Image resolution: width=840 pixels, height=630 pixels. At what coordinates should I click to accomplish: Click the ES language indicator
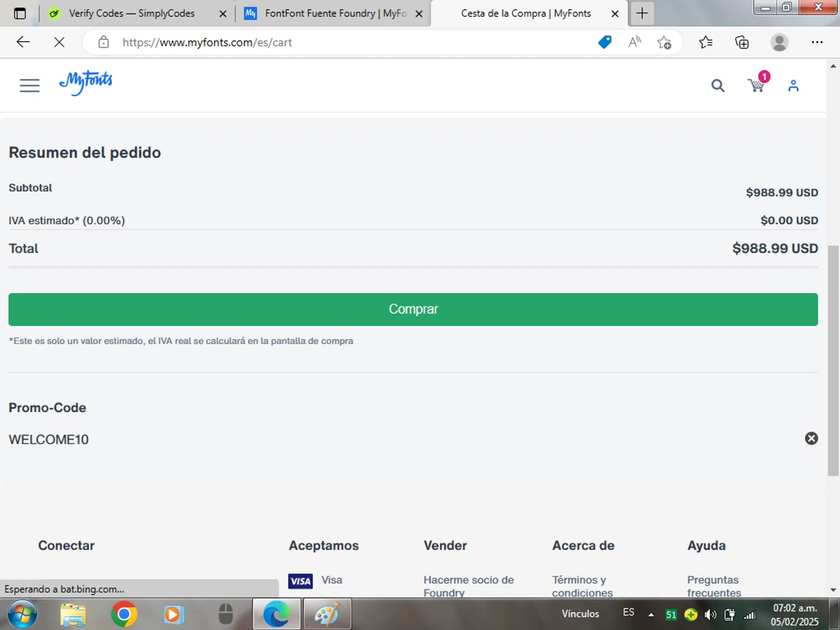[x=628, y=613]
